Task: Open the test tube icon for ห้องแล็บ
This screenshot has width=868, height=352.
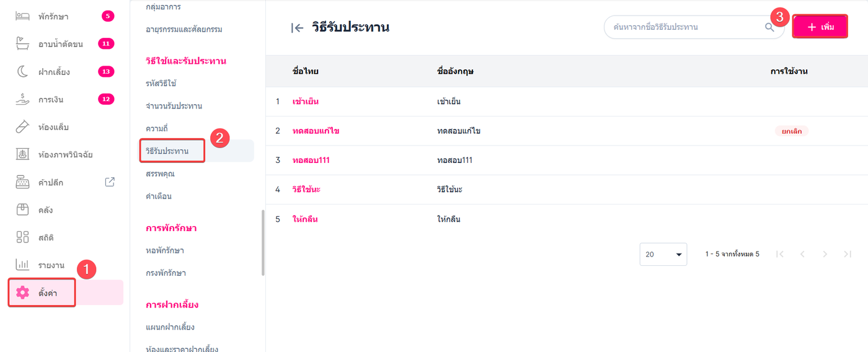Action: (x=23, y=127)
